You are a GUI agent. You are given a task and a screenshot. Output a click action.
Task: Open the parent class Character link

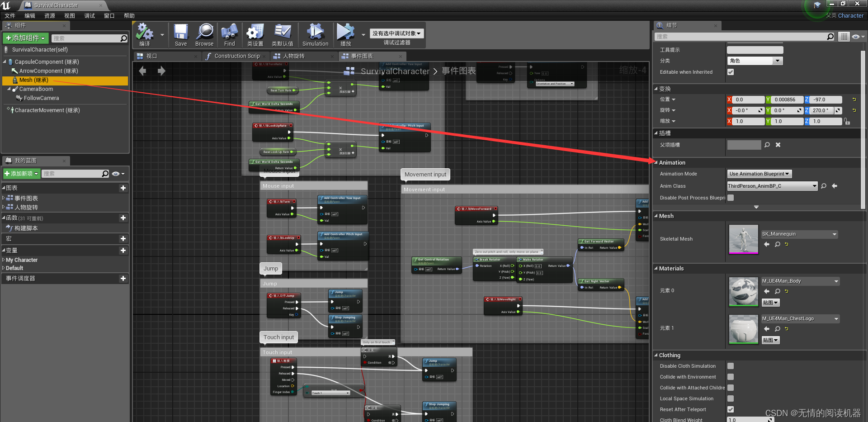850,15
